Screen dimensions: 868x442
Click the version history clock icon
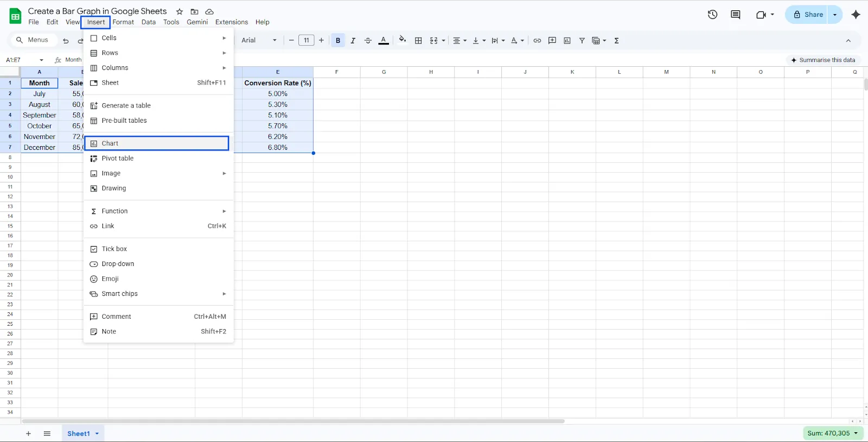coord(712,15)
